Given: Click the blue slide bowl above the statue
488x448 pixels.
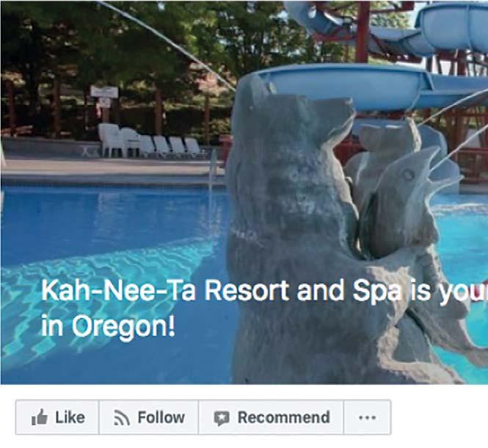Looking at the screenshot, I should [x=343, y=86].
